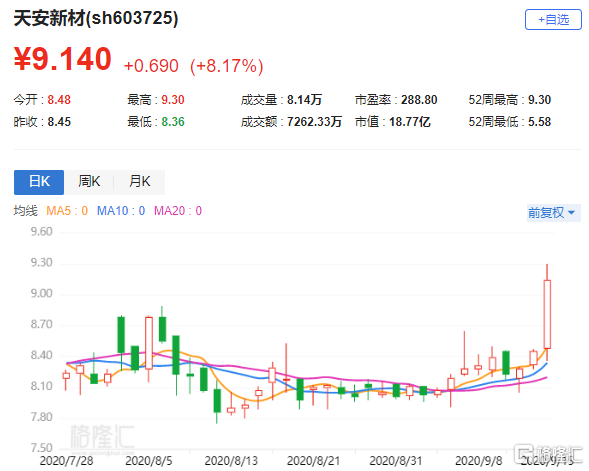Click the 8.70 price axis label
This screenshot has width=589, height=471.
click(x=41, y=324)
